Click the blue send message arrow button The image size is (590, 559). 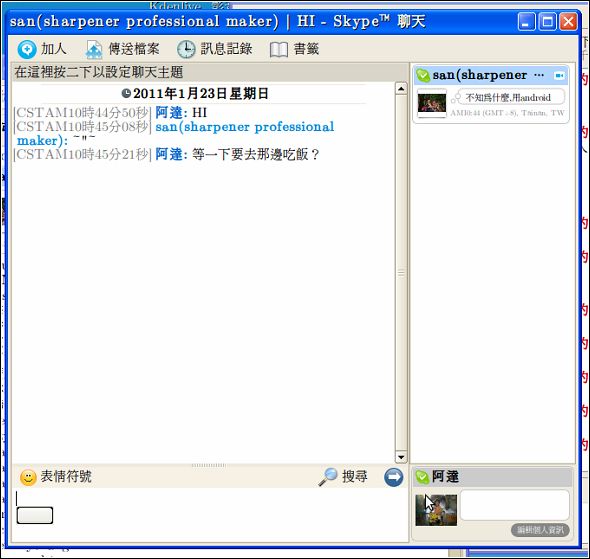click(393, 477)
